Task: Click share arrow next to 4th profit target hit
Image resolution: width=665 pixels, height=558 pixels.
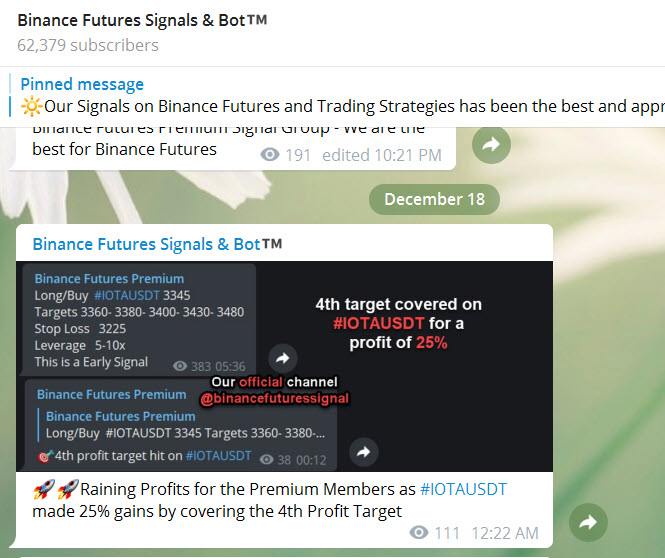Action: (363, 451)
